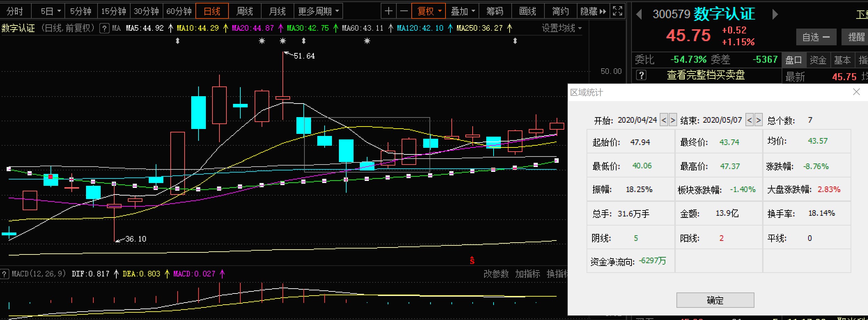
Task: Click the 振幅 18.25% cell
Action: (x=630, y=189)
